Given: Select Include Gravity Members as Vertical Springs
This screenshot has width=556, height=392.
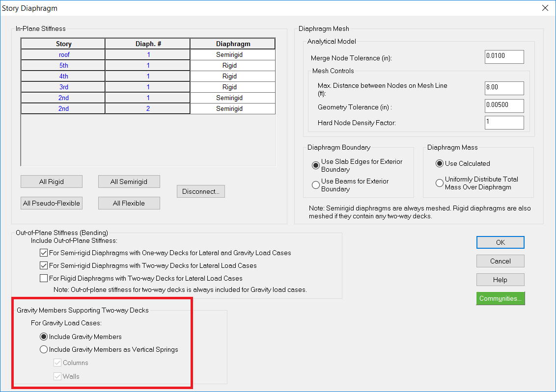Looking at the screenshot, I should (44, 350).
